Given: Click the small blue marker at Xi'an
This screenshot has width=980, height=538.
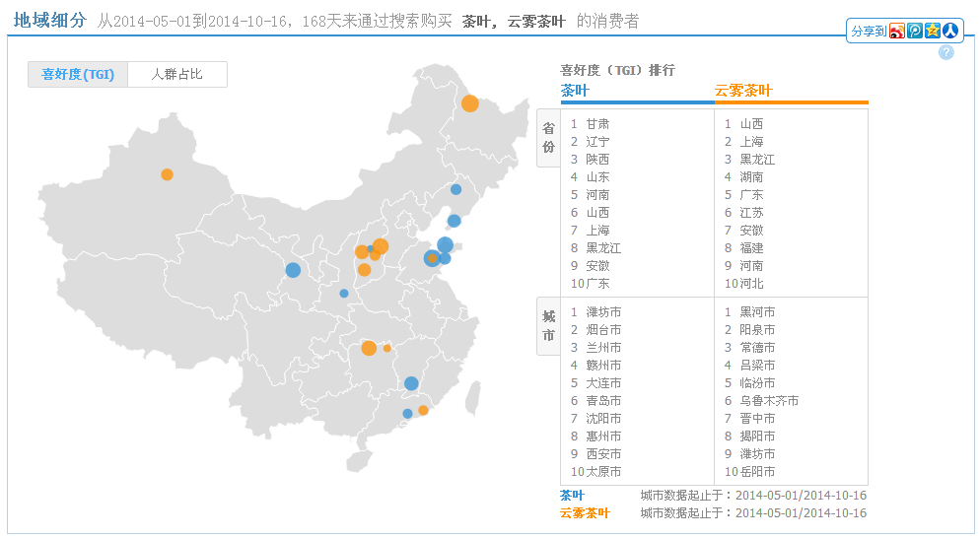Looking at the screenshot, I should point(344,293).
